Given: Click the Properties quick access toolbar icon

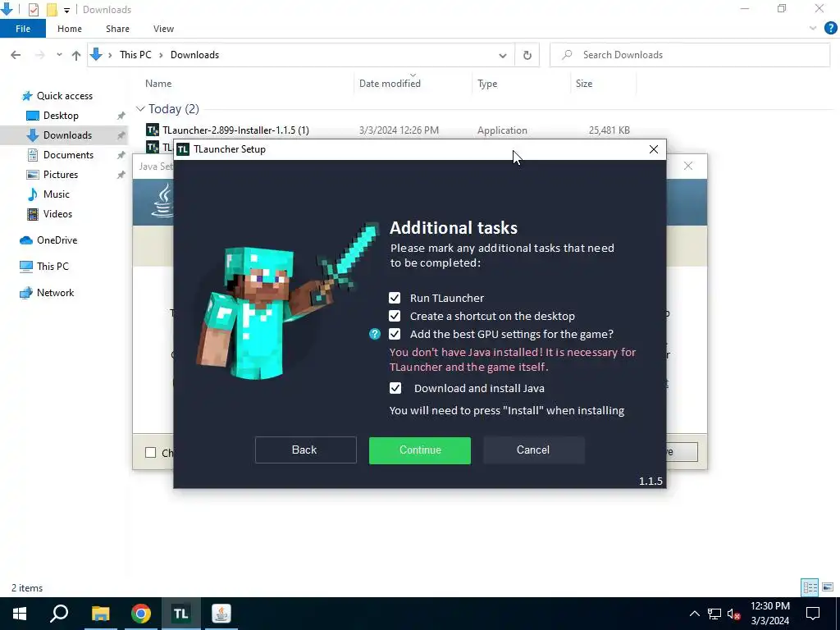Looking at the screenshot, I should (x=33, y=10).
